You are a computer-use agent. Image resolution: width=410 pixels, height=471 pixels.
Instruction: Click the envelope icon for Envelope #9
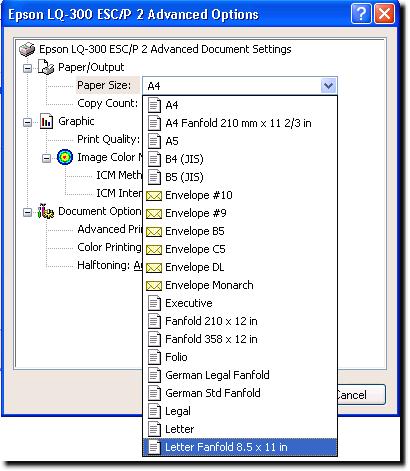pyautogui.click(x=154, y=214)
